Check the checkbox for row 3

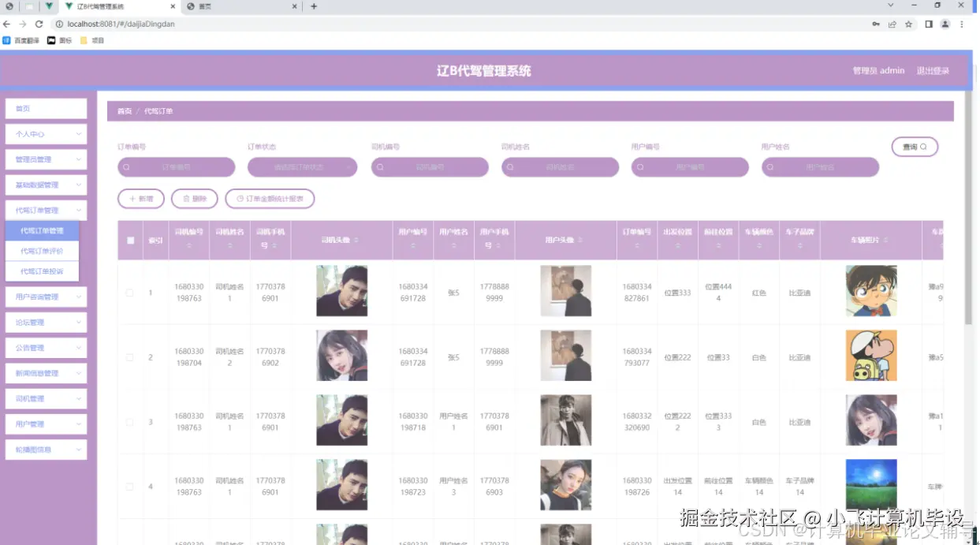coord(130,422)
